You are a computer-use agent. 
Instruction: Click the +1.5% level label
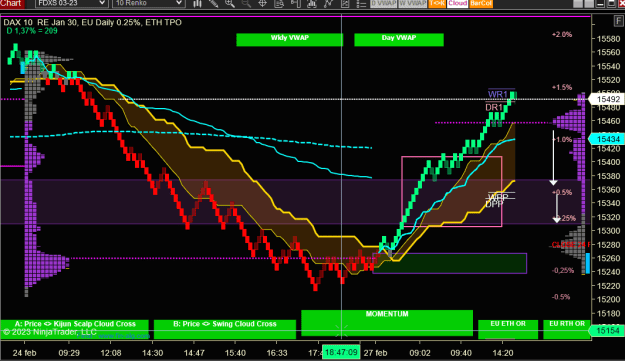(x=562, y=87)
